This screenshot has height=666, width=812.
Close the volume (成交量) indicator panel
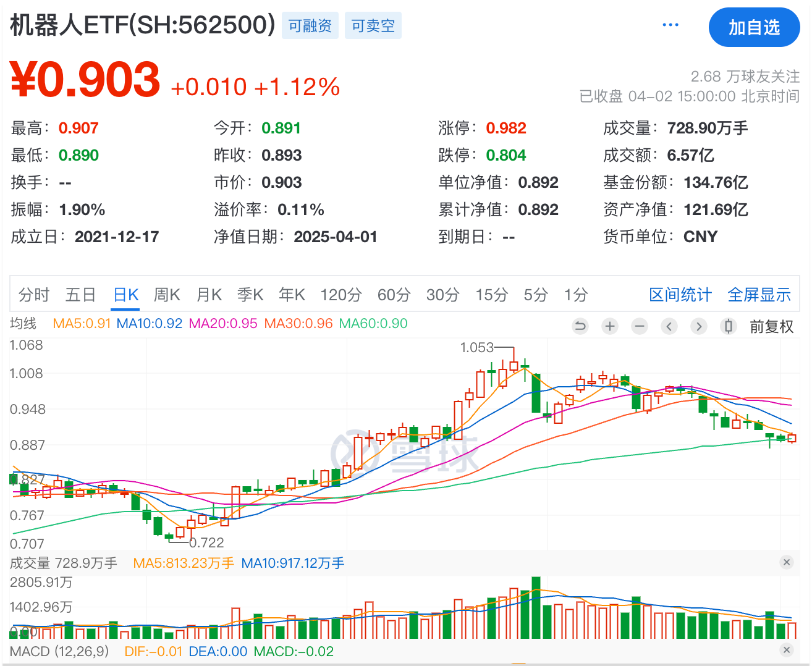coord(787,562)
